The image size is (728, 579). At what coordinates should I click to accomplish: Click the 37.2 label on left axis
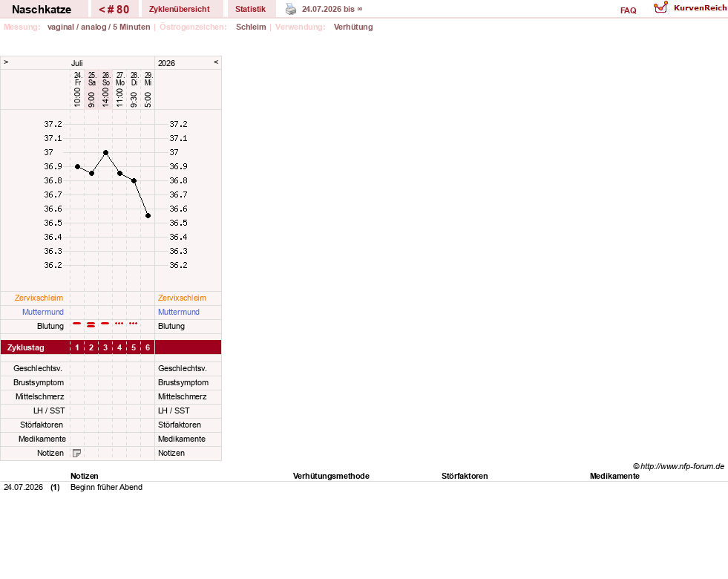pos(53,125)
